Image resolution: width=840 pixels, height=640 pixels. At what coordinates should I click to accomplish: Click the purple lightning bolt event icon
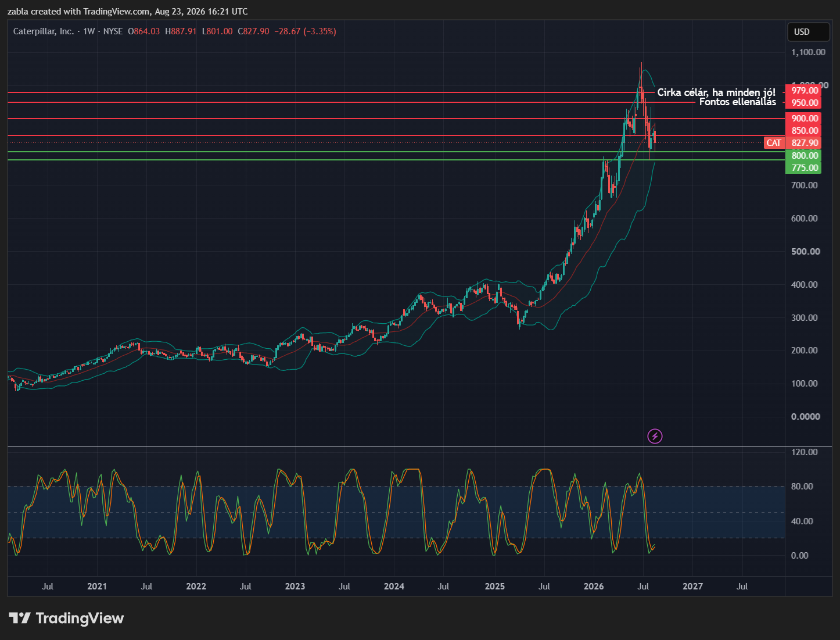(655, 436)
